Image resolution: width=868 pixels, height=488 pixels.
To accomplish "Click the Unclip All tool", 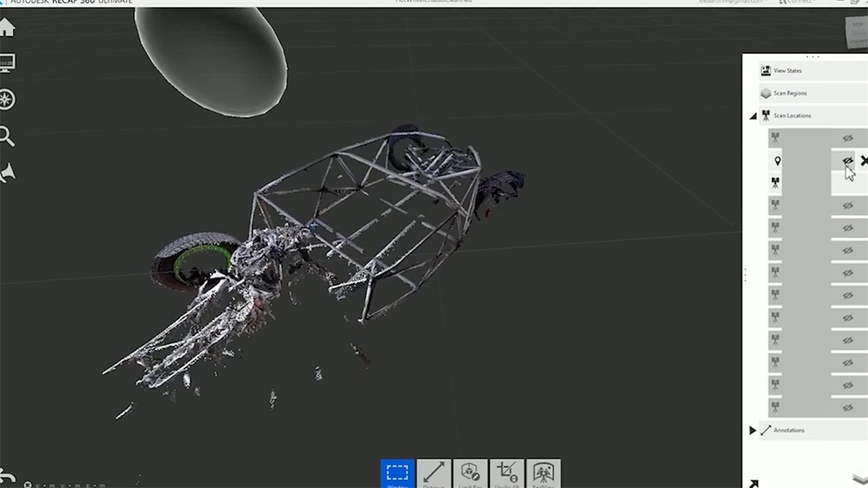I will (x=507, y=474).
